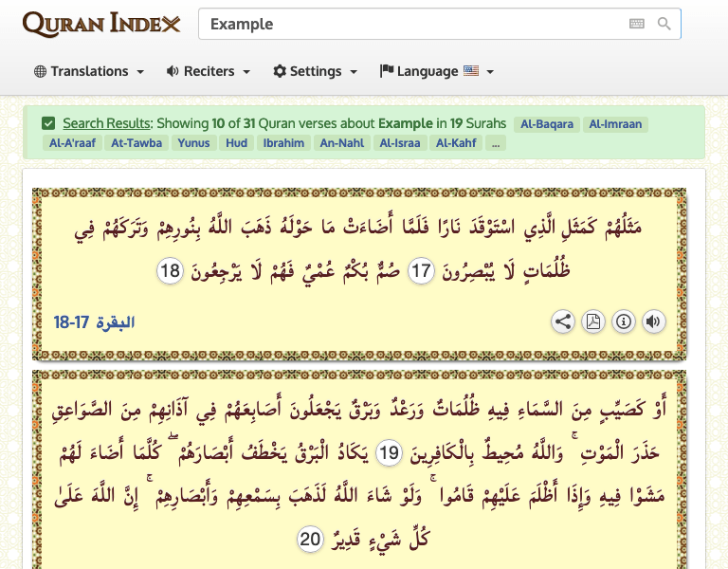Filter results by Al-Baqara surah tag

click(546, 124)
